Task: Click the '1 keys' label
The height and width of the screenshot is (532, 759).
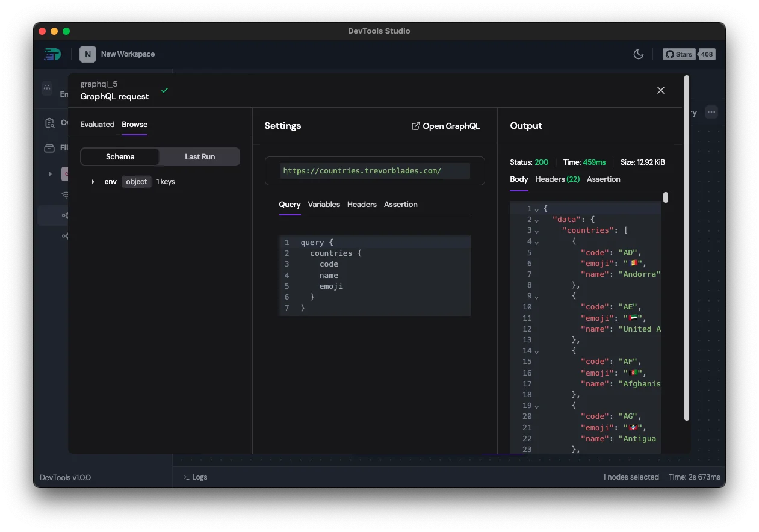Action: click(166, 182)
